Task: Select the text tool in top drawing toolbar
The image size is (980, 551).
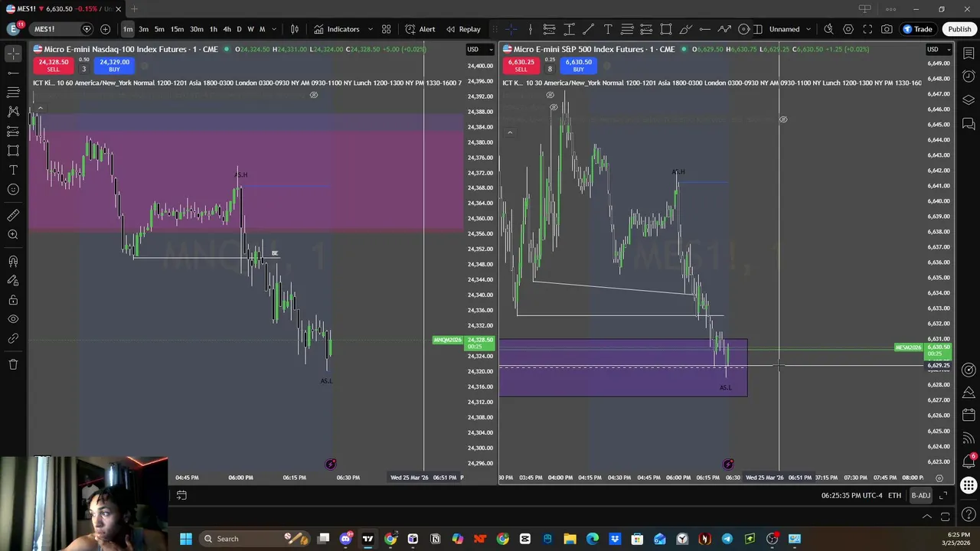Action: pyautogui.click(x=608, y=29)
